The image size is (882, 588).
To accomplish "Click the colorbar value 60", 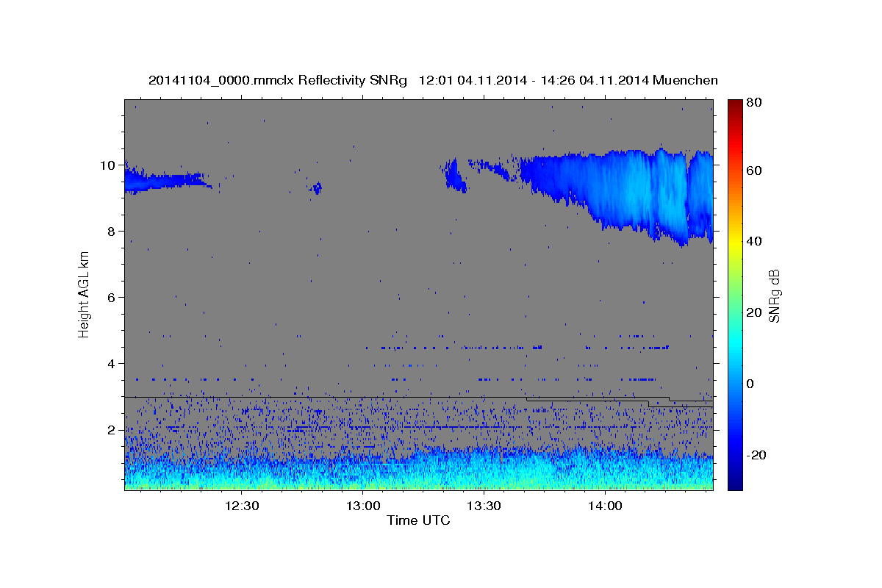I will (x=753, y=171).
